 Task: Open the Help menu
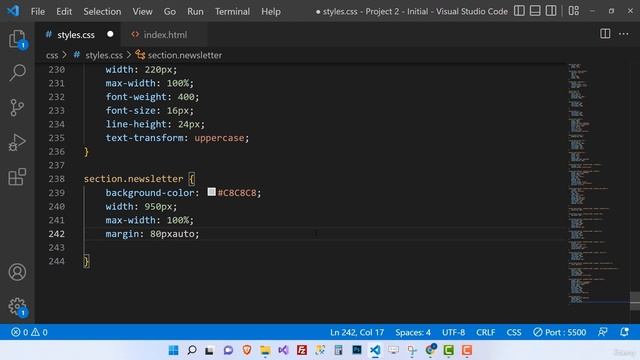point(271,11)
